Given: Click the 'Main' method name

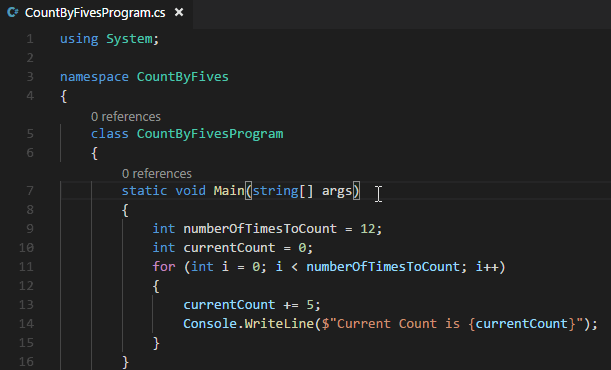Looking at the screenshot, I should point(229,191).
